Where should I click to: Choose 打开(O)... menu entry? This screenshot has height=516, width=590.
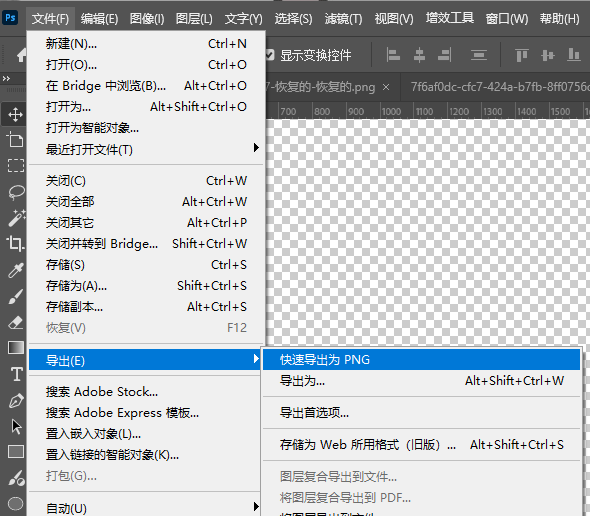click(x=146, y=65)
